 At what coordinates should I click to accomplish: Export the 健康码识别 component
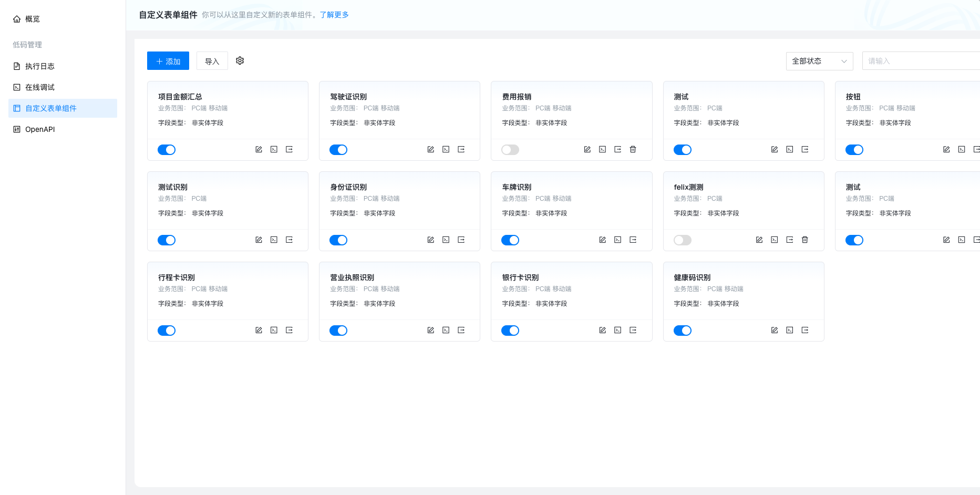pos(804,330)
